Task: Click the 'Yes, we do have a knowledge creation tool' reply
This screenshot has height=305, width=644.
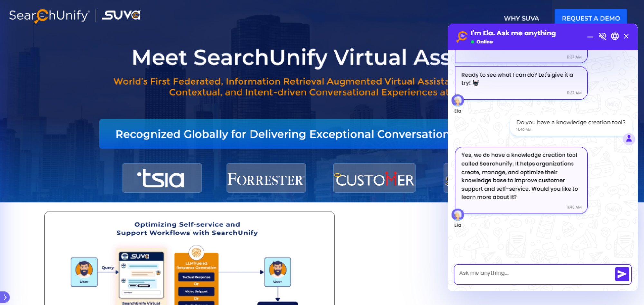Action: pyautogui.click(x=521, y=180)
